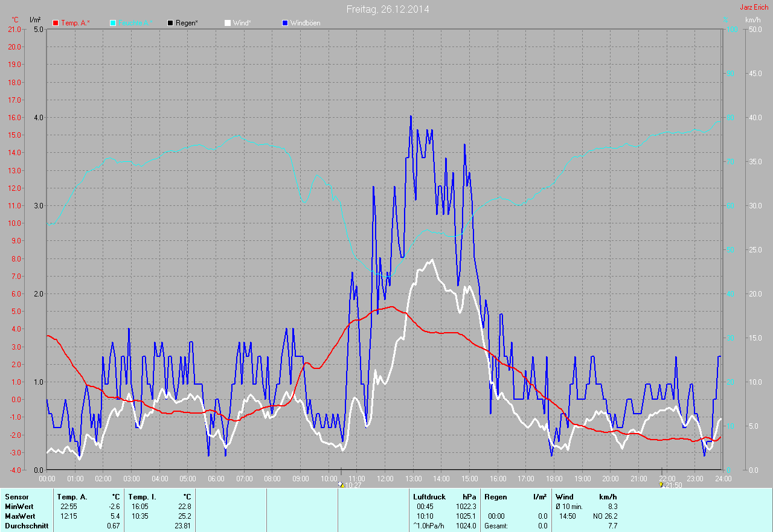Click the '21.0' label on the temperature axis

pyautogui.click(x=14, y=29)
